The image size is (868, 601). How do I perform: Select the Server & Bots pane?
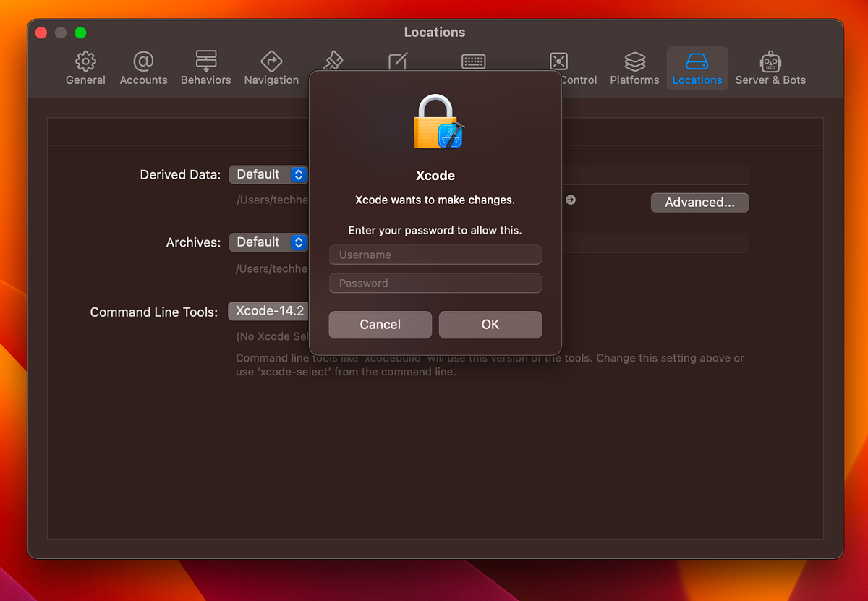(x=770, y=68)
